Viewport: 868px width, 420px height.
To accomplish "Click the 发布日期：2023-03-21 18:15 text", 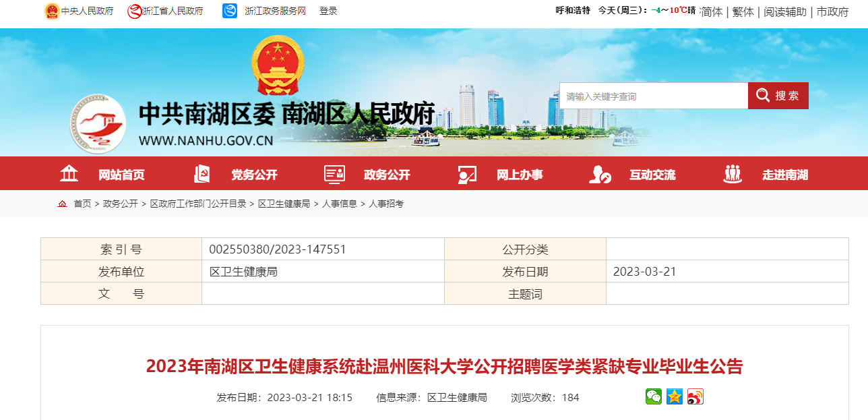I will [x=284, y=398].
